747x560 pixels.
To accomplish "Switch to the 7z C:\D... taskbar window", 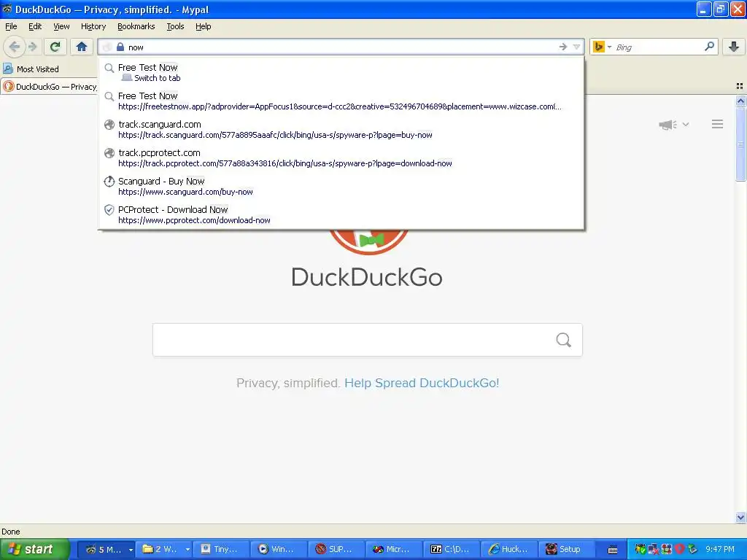I will point(451,549).
